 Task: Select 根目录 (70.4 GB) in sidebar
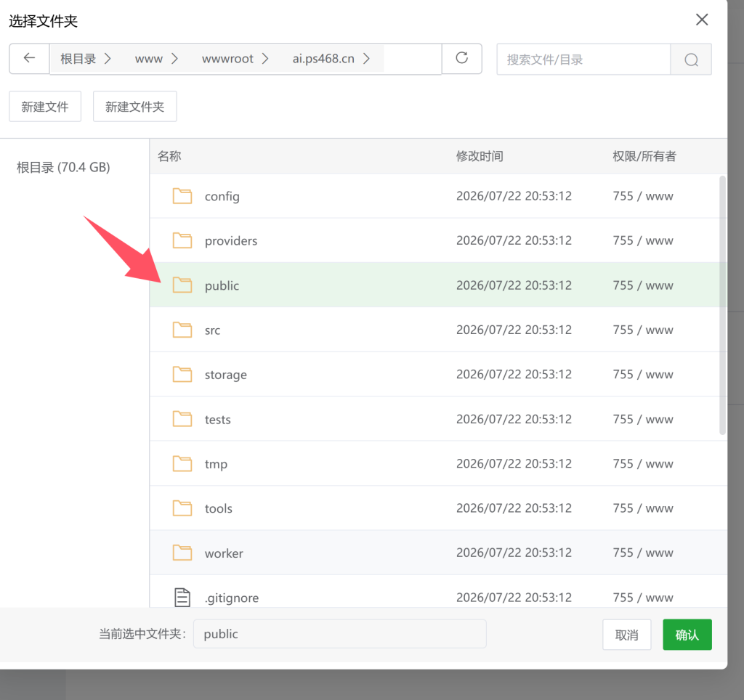pos(63,168)
